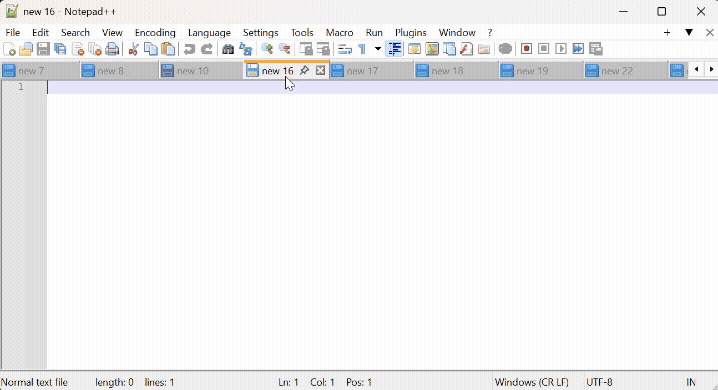
Task: Click the Save All icon
Action: (x=60, y=49)
